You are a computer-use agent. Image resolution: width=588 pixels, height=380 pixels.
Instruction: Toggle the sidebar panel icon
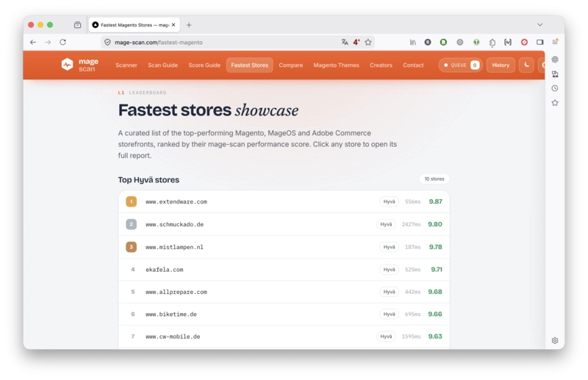click(539, 42)
